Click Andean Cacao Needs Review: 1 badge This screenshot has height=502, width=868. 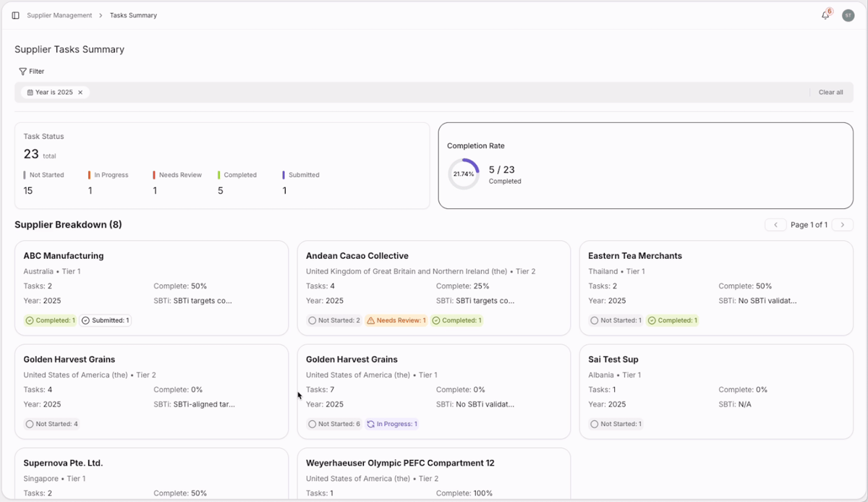pyautogui.click(x=396, y=320)
